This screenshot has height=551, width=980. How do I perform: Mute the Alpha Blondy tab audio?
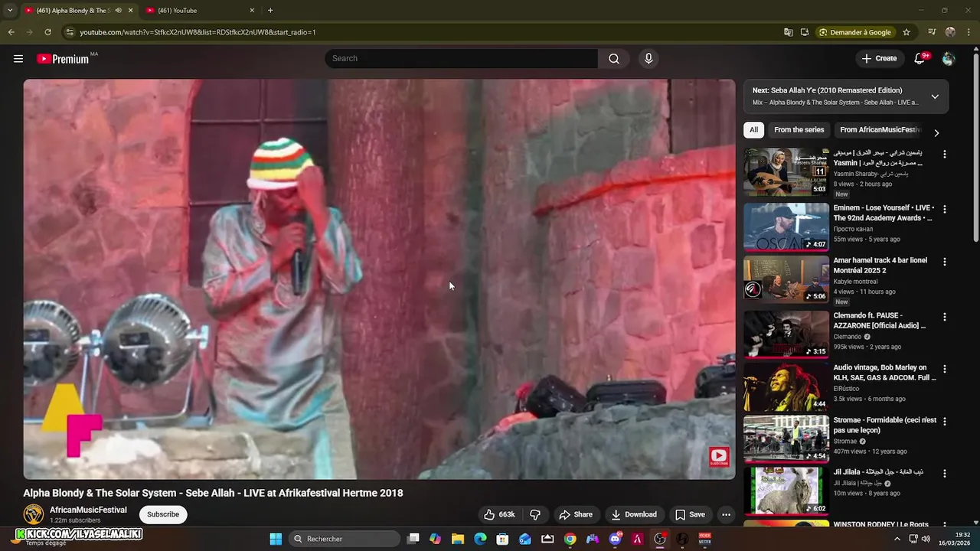pyautogui.click(x=118, y=11)
